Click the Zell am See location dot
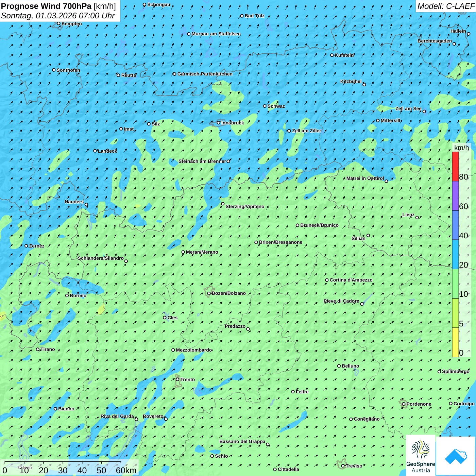Image resolution: width=476 pixels, height=476 pixels. [x=424, y=112]
